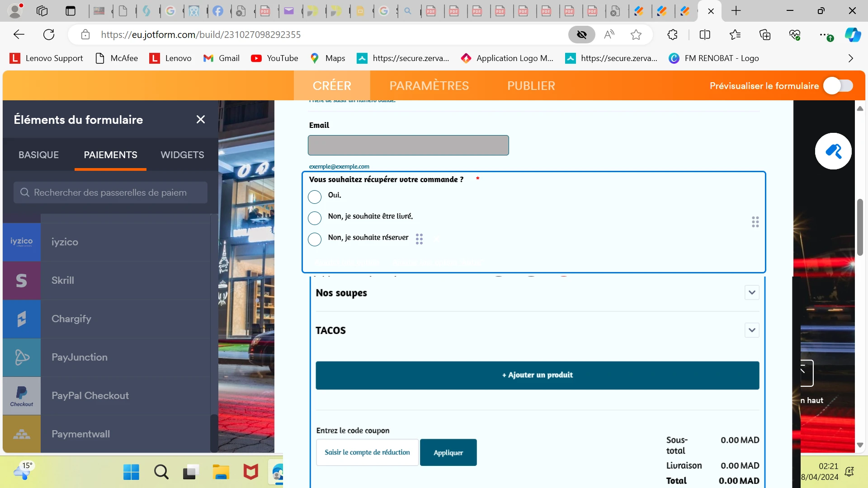Screen dimensions: 868x488
Task: Open the PARAMÈTRES section
Action: [429, 85]
